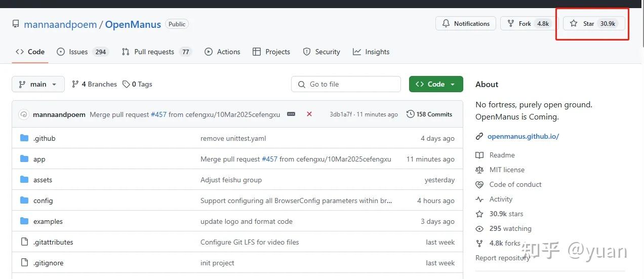Image resolution: width=644 pixels, height=279 pixels.
Task: Open the .github folder
Action: 44,138
